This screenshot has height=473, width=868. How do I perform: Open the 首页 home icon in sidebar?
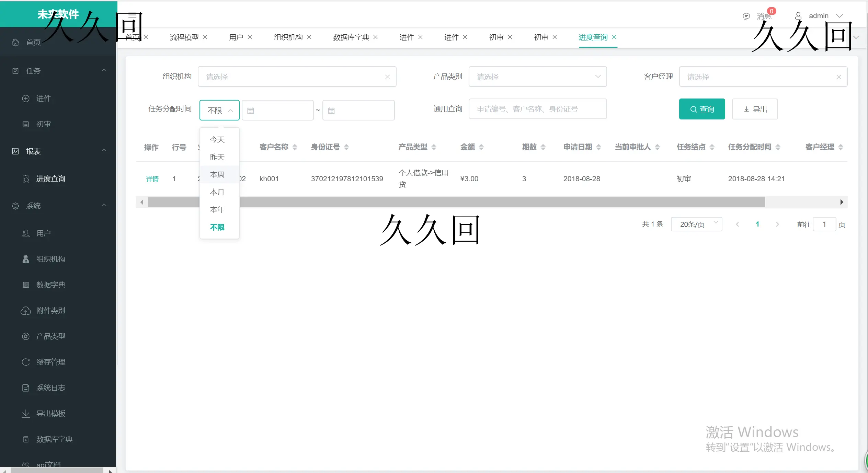(x=15, y=42)
